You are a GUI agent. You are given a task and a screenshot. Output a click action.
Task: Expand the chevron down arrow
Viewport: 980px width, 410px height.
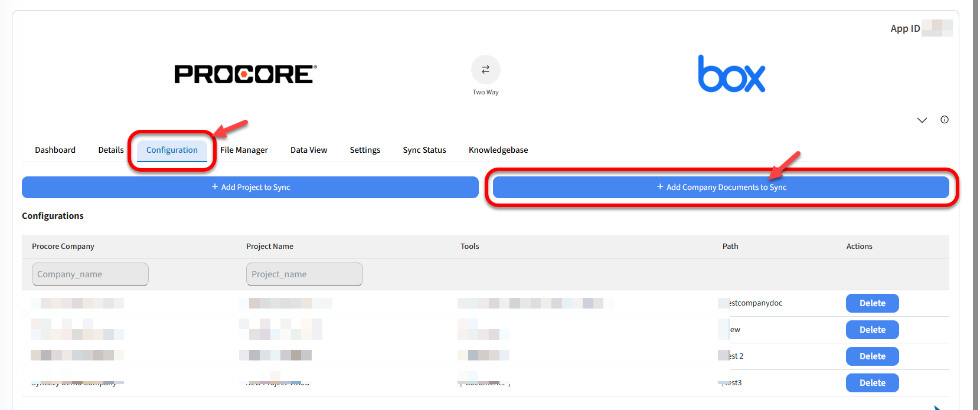coord(922,120)
